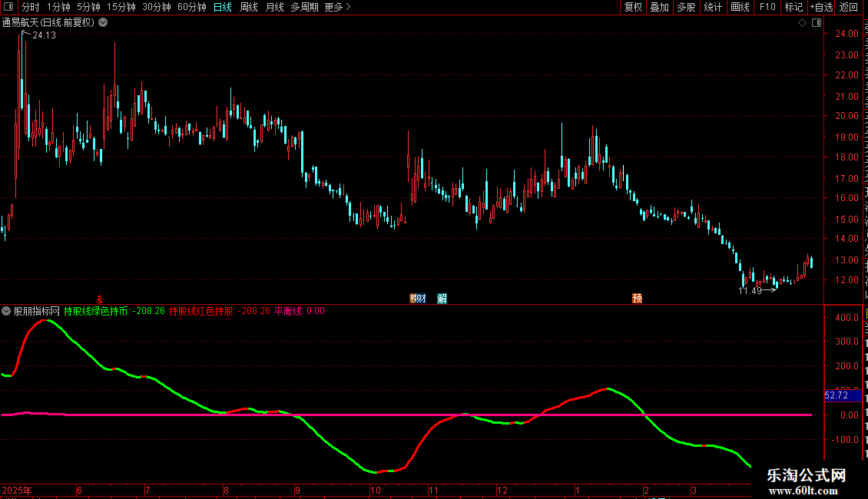Image resolution: width=868 pixels, height=499 pixels.
Task: Click the diamond icon above price chart
Action: coord(802,23)
